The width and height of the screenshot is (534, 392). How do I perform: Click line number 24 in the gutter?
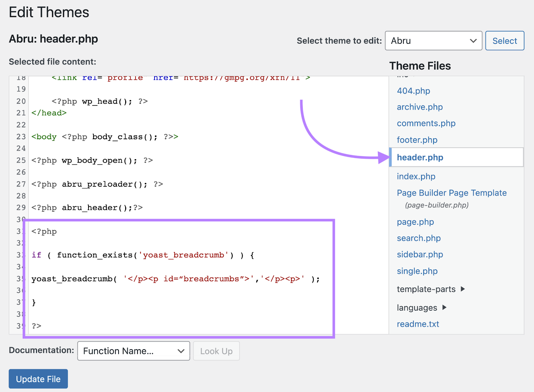(21, 148)
